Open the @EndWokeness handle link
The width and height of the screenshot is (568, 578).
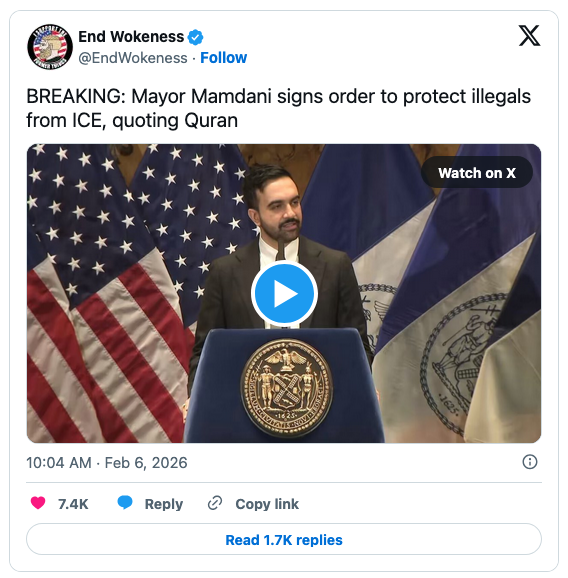[133, 58]
